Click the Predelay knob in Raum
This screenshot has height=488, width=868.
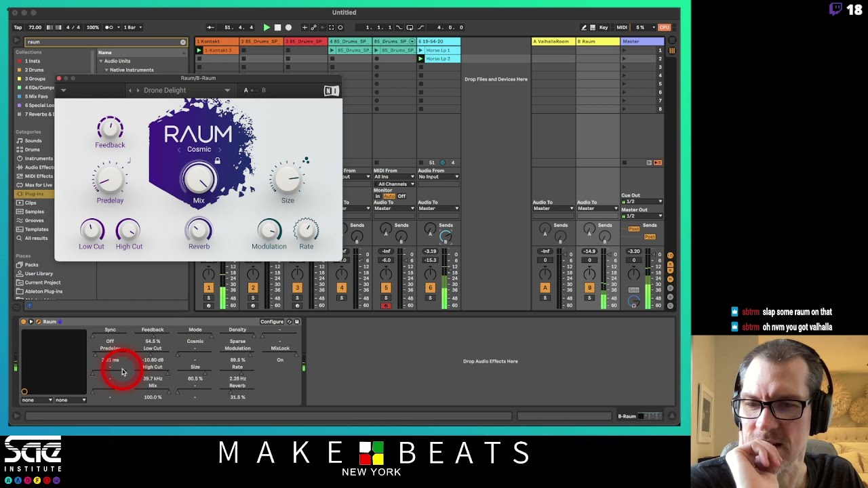[110, 179]
